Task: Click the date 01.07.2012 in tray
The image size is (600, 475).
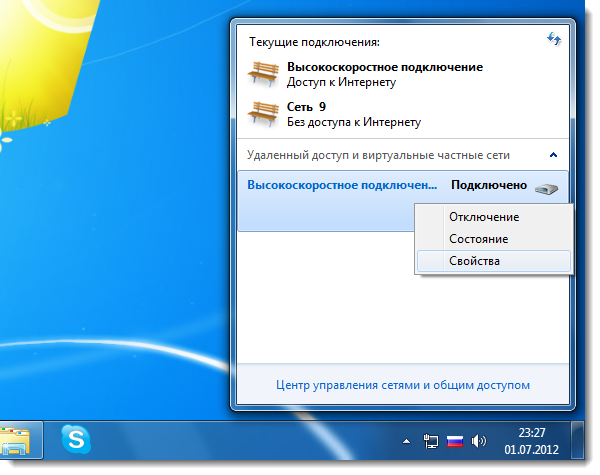Action: 532,449
